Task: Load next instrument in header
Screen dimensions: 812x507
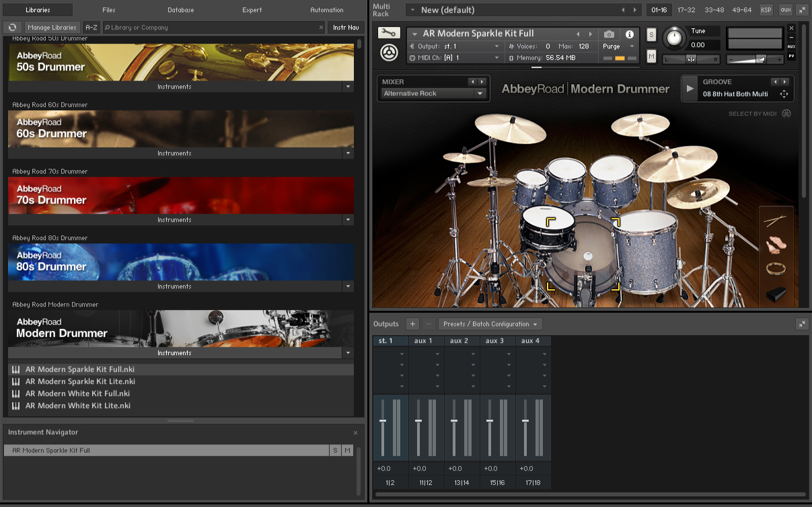Action: tap(591, 34)
